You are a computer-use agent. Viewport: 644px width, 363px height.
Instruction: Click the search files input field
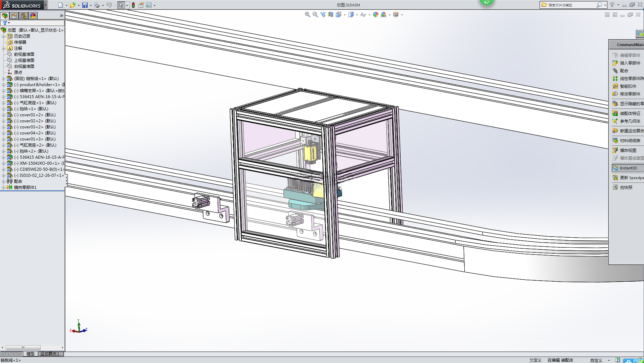(571, 5)
